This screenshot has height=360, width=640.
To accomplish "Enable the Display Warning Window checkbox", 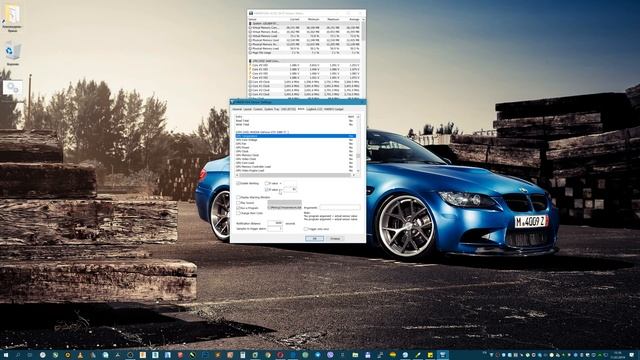I will click(238, 198).
